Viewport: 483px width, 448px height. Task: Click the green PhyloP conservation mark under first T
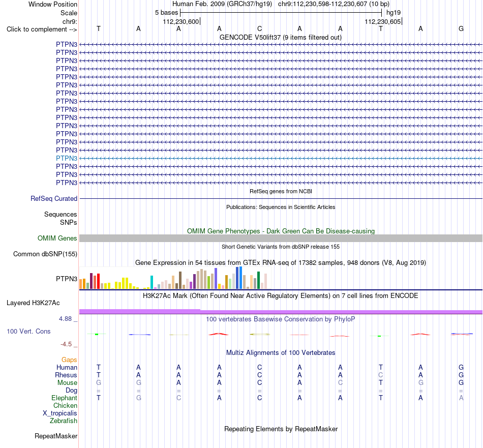[97, 334]
